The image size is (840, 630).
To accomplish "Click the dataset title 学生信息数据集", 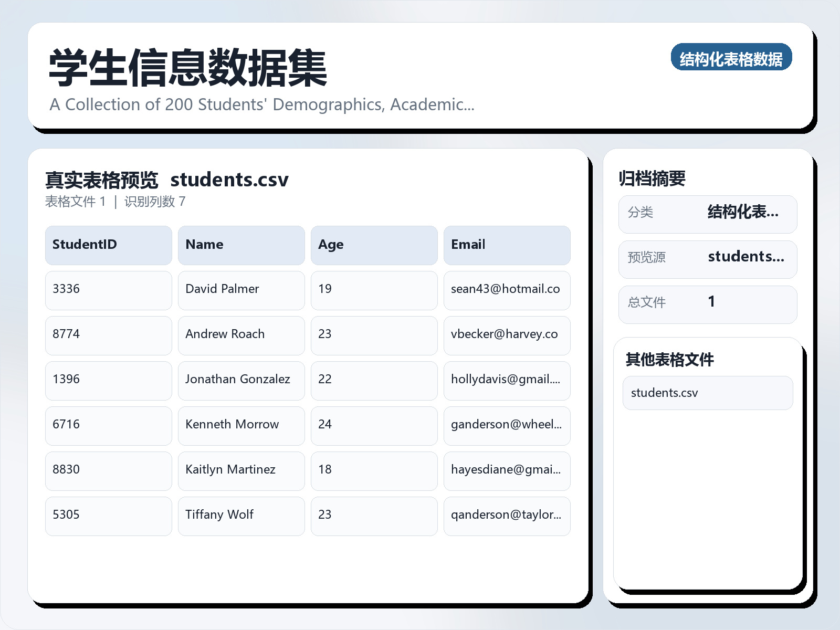I will tap(186, 68).
